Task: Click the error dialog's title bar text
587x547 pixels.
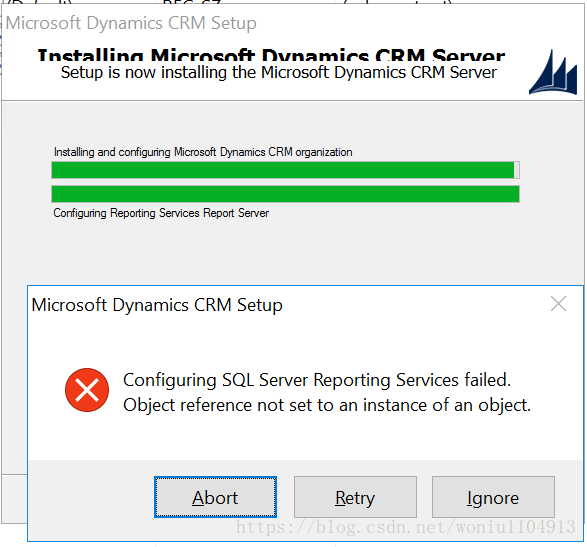Action: [x=157, y=305]
